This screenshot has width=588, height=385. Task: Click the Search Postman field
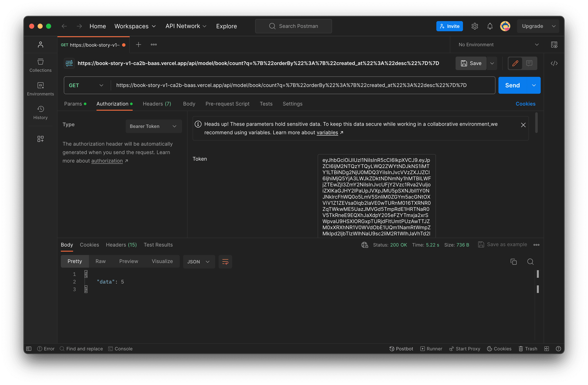[x=293, y=26]
